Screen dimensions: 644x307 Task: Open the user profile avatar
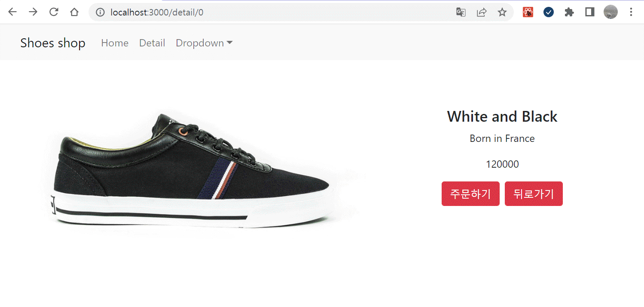(x=610, y=12)
